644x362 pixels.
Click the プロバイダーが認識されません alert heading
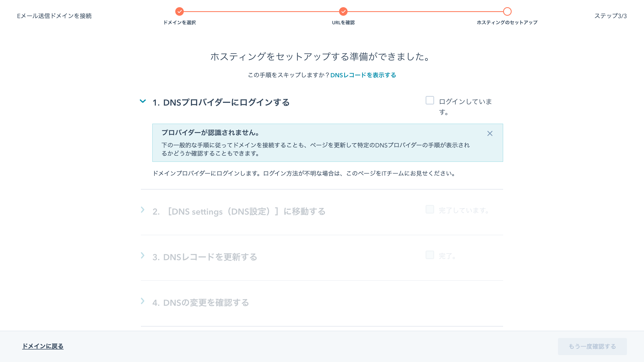pyautogui.click(x=211, y=132)
